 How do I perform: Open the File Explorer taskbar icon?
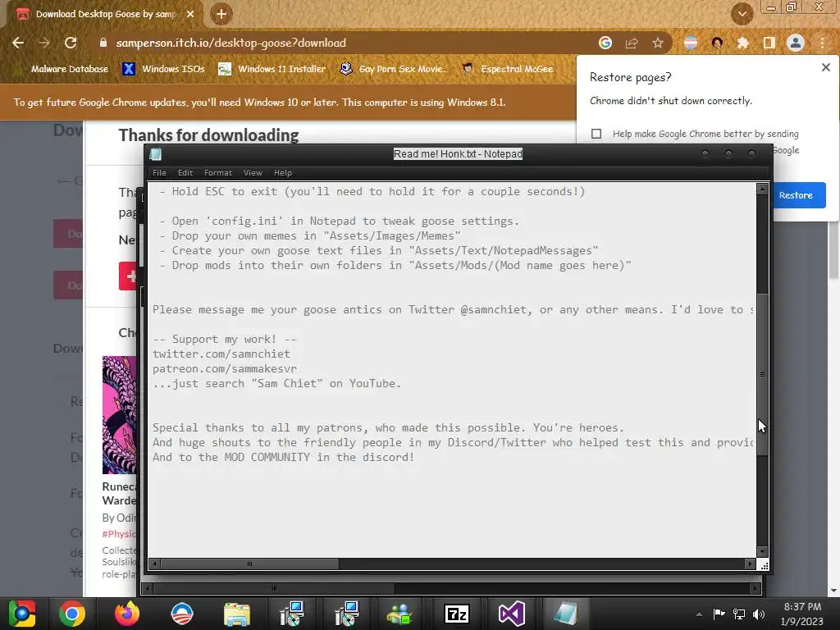click(x=237, y=614)
